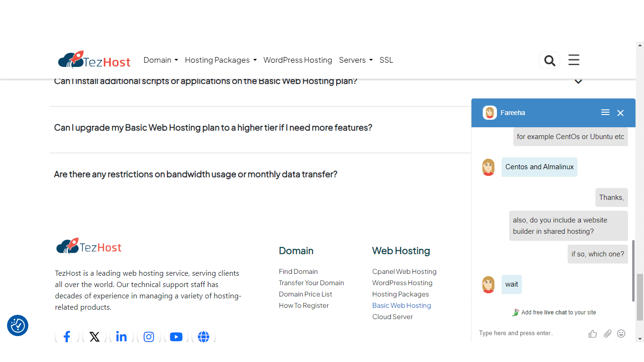
Task: Open TezHost Instagram icon
Action: pos(149,337)
